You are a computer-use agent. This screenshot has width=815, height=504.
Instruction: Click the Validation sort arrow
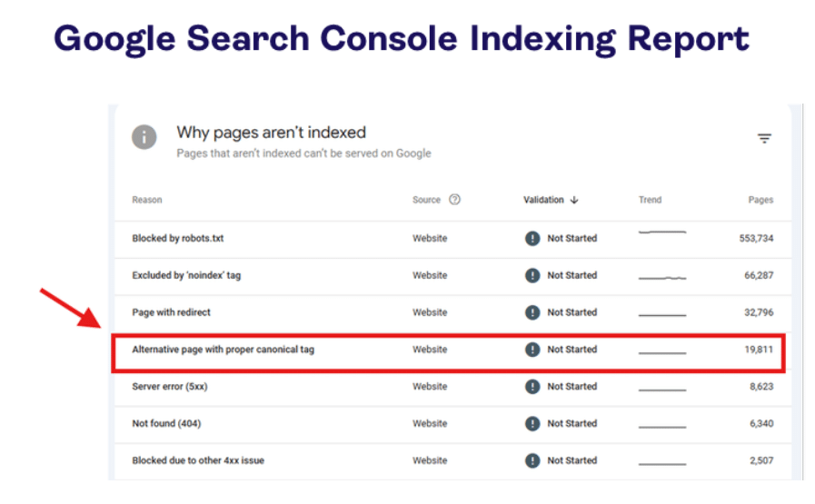[x=574, y=200]
